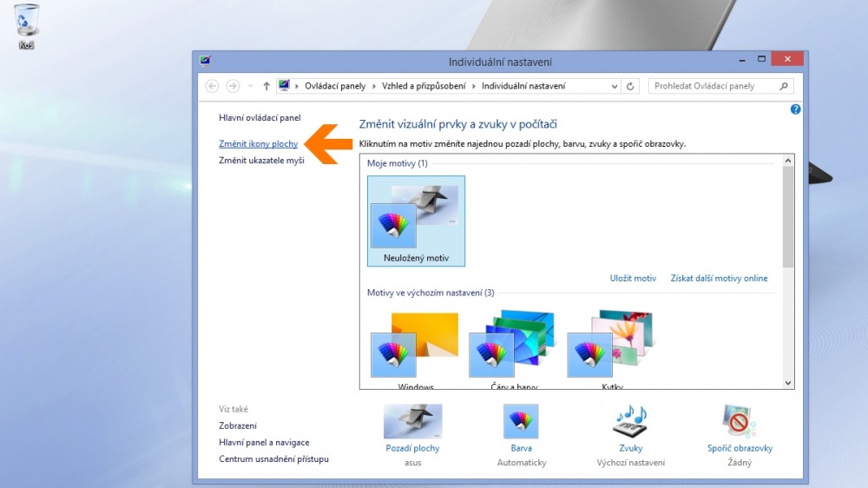The height and width of the screenshot is (488, 868).
Task: Click the Back navigation arrow
Action: point(213,86)
